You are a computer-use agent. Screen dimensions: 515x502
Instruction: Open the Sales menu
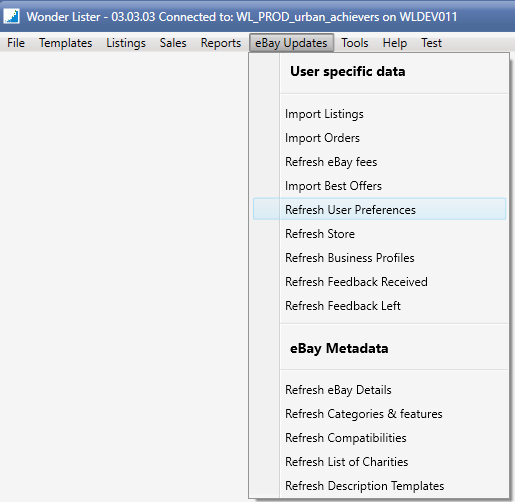(x=173, y=43)
